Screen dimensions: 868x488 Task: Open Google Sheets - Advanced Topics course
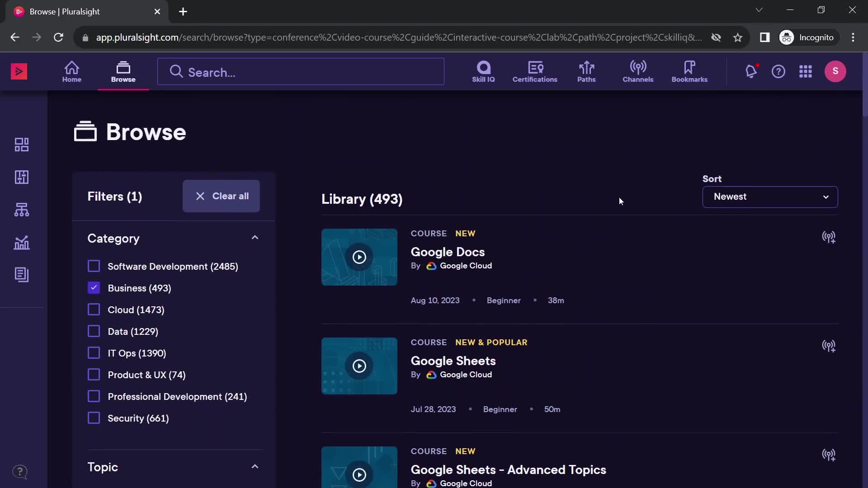coord(508,470)
